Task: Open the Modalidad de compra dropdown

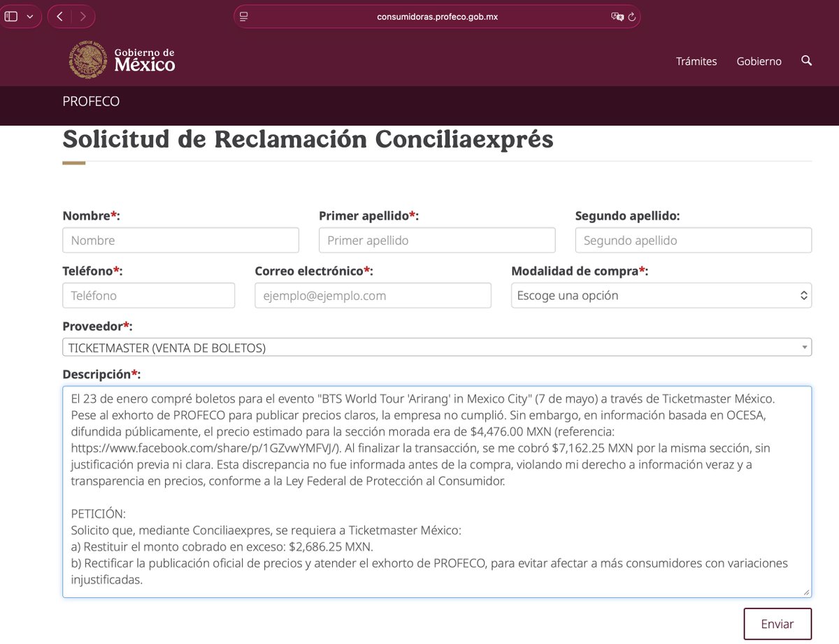Action: tap(660, 295)
